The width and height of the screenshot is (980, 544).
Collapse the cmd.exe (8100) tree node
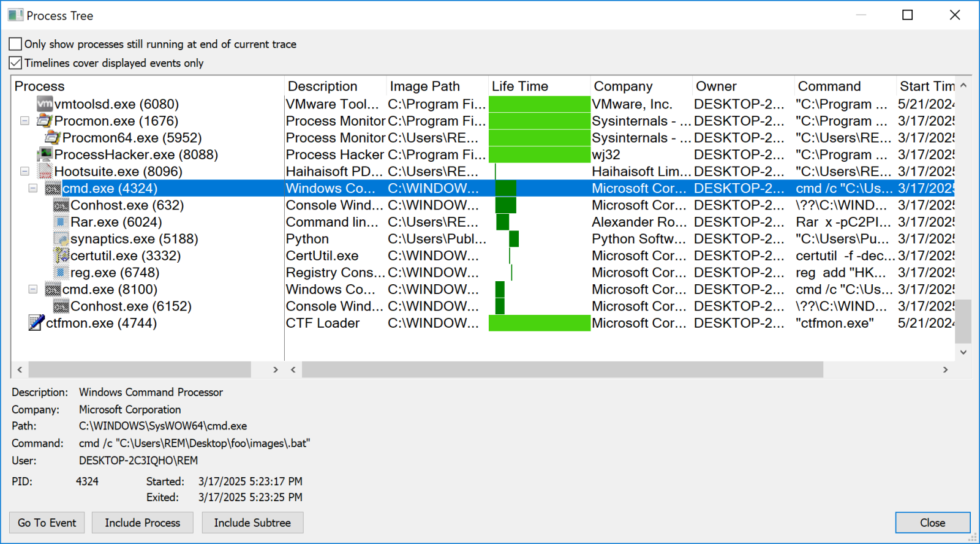coord(33,289)
